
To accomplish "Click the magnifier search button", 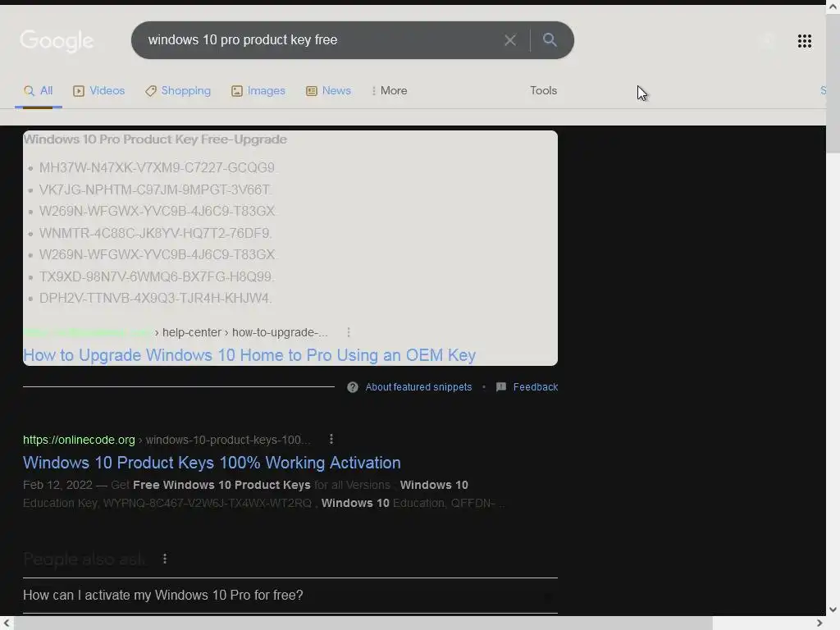I will click(550, 39).
